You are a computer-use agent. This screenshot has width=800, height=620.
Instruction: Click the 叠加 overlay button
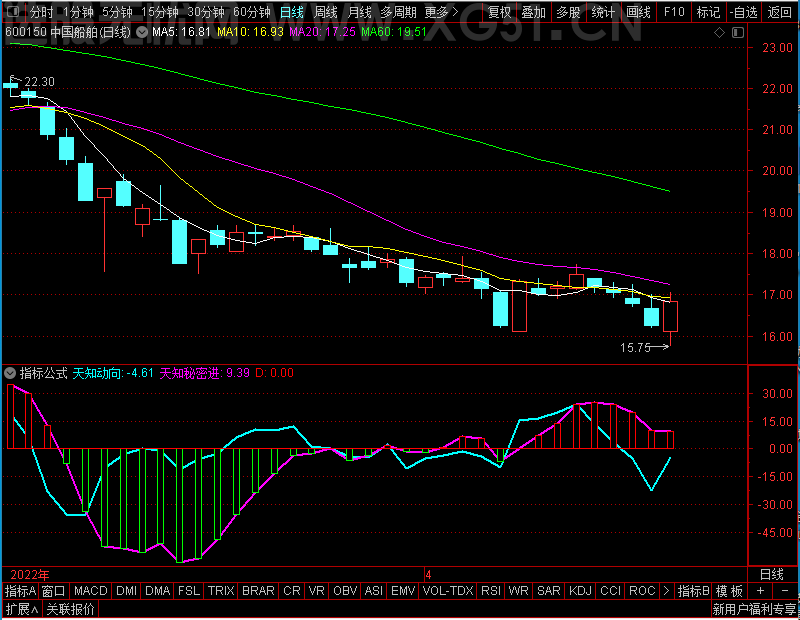534,12
